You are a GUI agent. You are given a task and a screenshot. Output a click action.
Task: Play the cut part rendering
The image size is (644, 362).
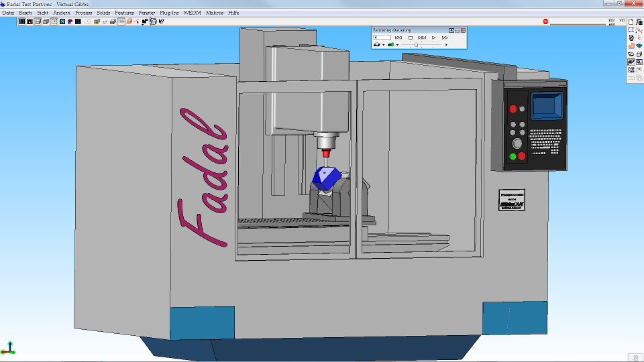[434, 38]
